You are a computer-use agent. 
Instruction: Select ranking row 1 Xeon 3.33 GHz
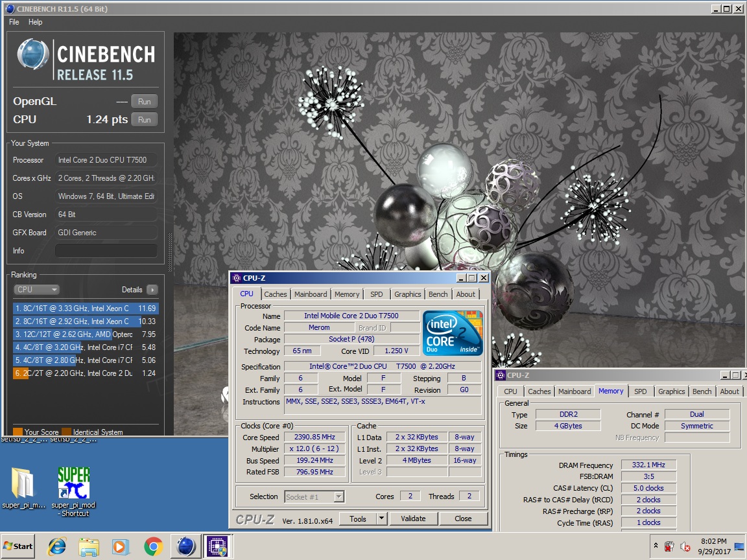tap(86, 309)
